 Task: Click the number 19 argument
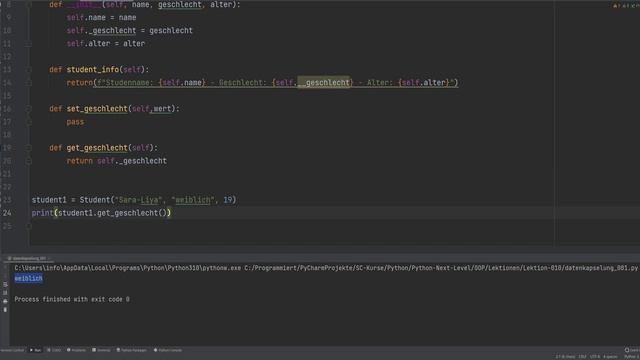point(228,200)
